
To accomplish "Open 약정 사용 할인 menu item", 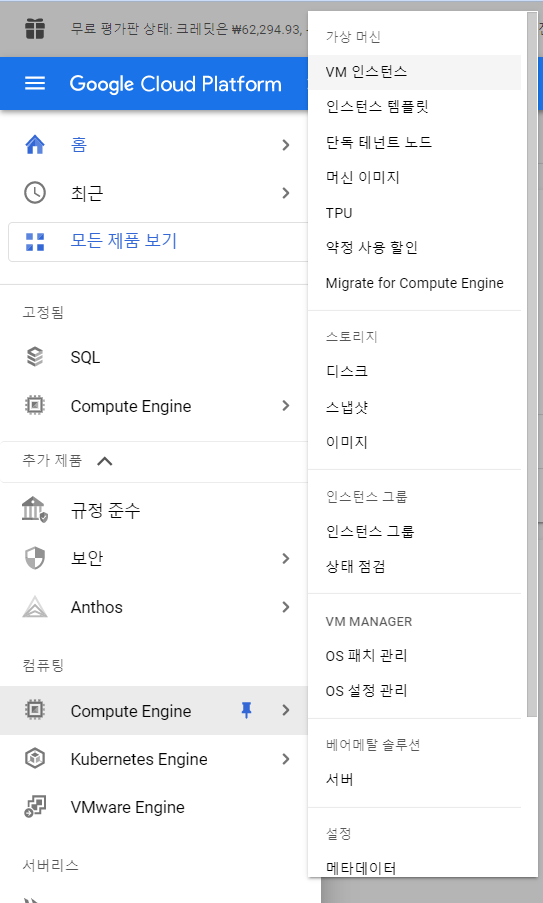I will tap(415, 248).
